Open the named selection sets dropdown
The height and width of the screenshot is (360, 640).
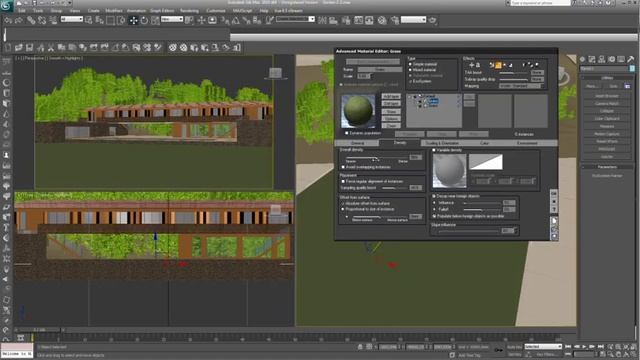(295, 19)
